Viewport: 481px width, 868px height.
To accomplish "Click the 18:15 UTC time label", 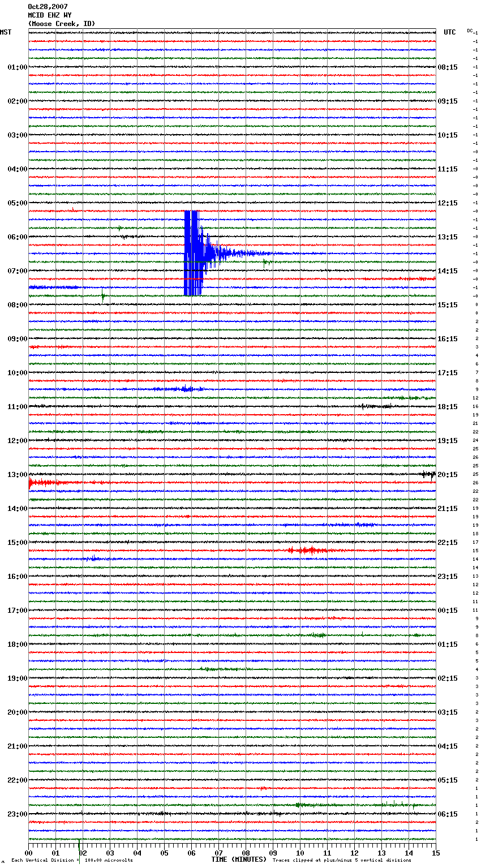I will pyautogui.click(x=448, y=407).
